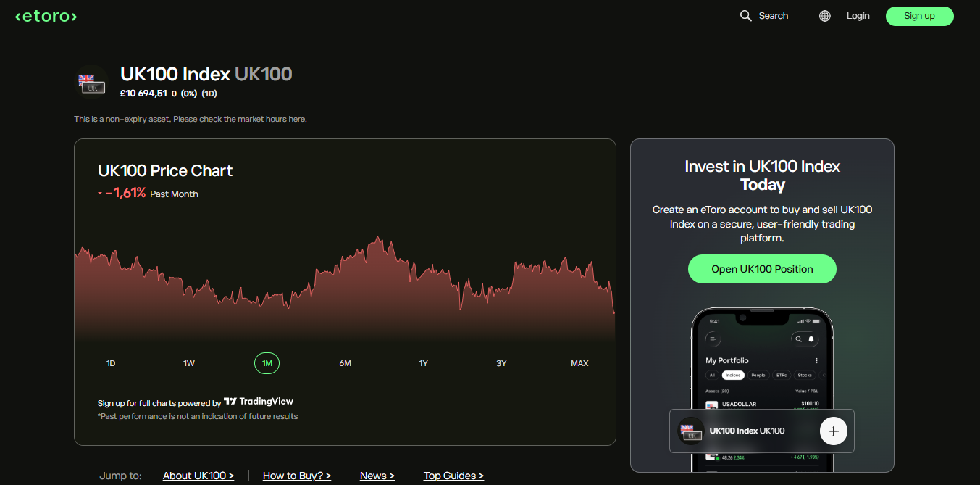Click the '£10 694,51' price text
Screen dimensions: 980x485
point(143,94)
